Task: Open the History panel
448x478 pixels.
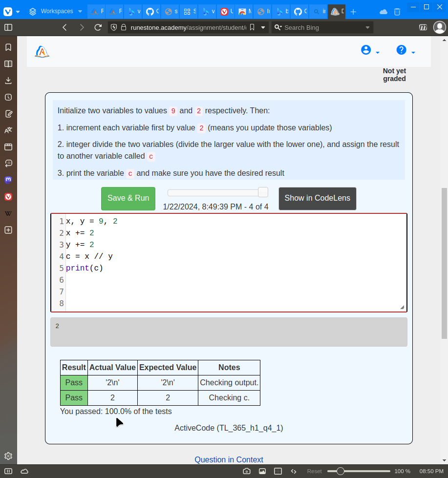Action: (x=8, y=97)
